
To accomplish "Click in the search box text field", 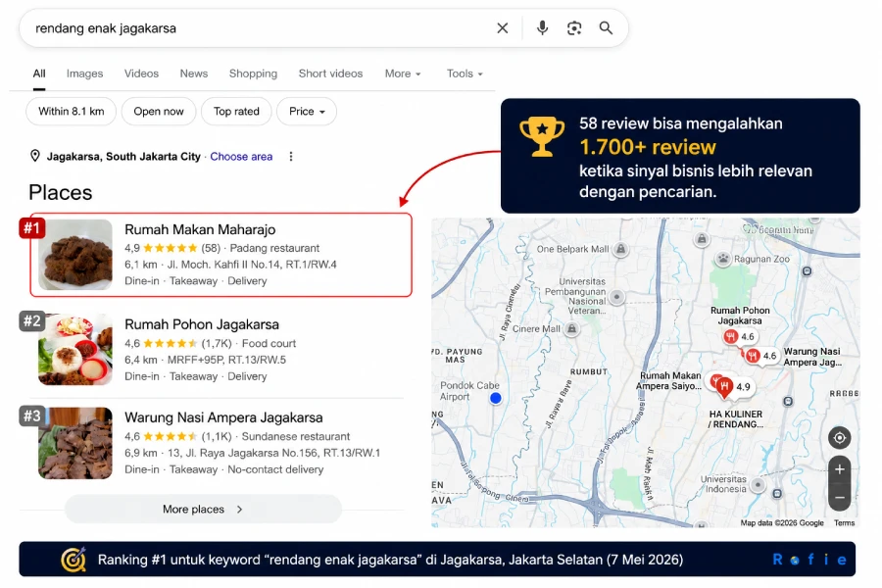I will (259, 28).
